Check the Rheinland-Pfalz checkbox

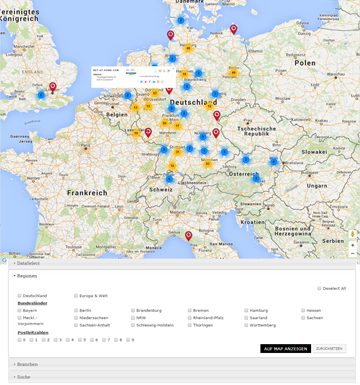[190, 318]
